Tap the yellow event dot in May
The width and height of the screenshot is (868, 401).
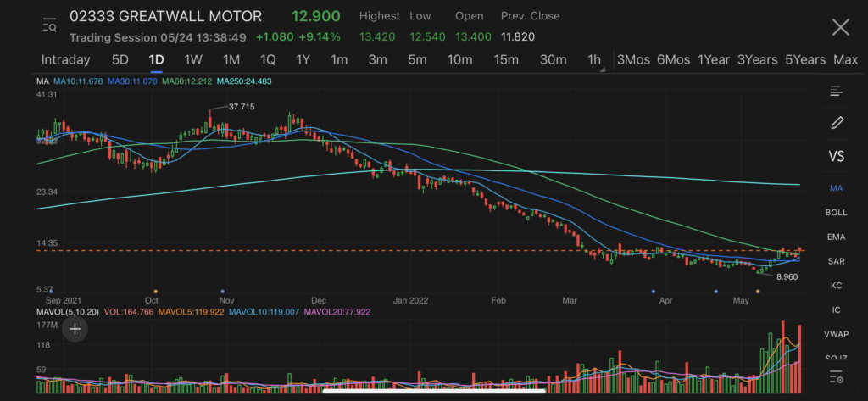758,292
